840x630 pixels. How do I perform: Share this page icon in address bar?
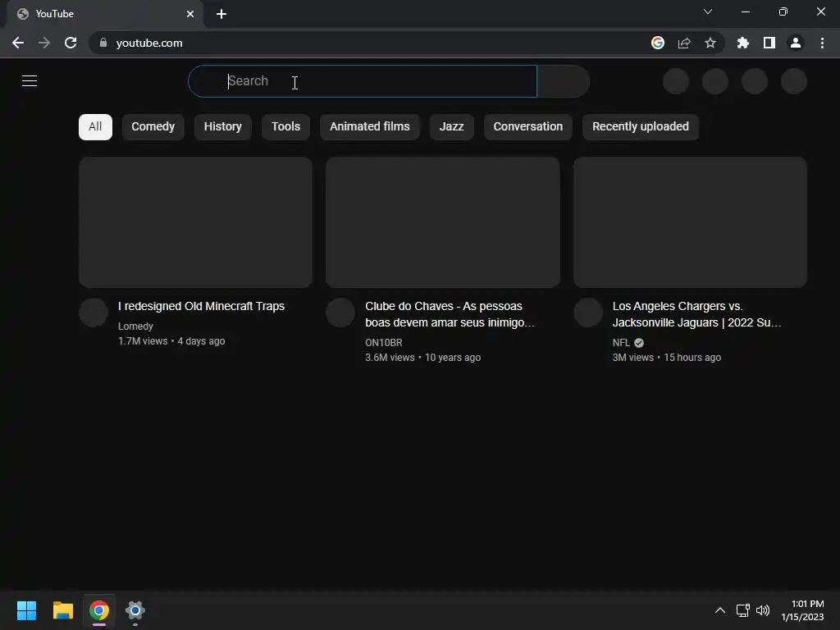click(684, 43)
